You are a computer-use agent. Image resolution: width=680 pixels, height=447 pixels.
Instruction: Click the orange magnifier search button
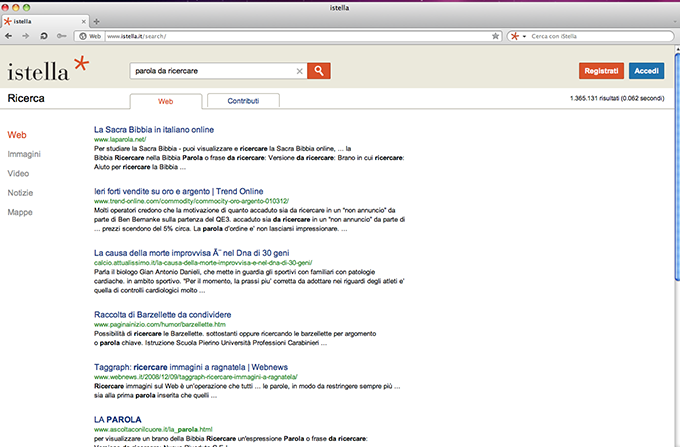(x=319, y=71)
